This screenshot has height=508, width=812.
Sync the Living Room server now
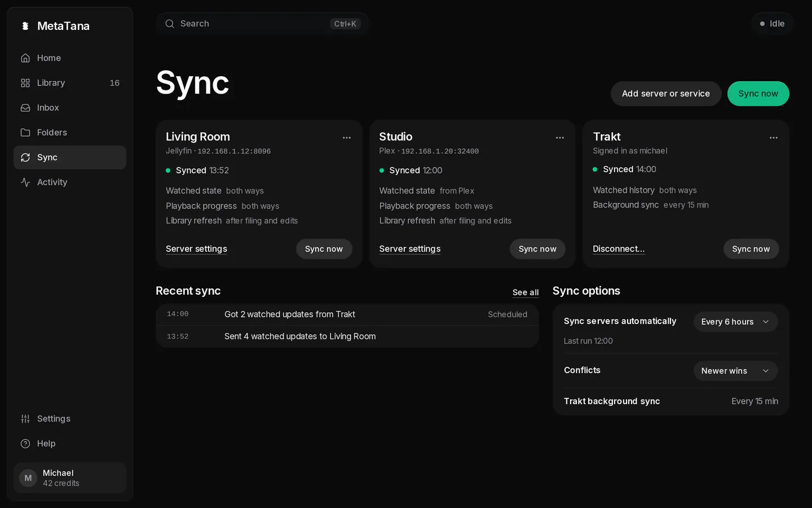coord(324,249)
